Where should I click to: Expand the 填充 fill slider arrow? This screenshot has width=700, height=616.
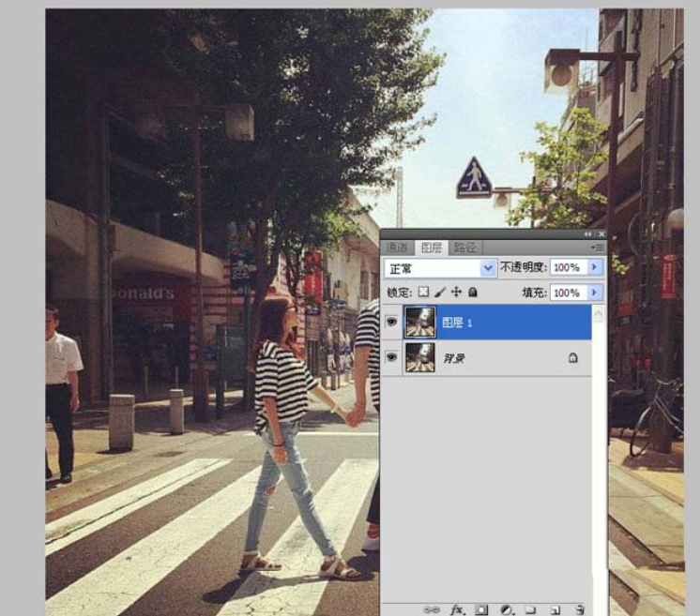click(594, 293)
